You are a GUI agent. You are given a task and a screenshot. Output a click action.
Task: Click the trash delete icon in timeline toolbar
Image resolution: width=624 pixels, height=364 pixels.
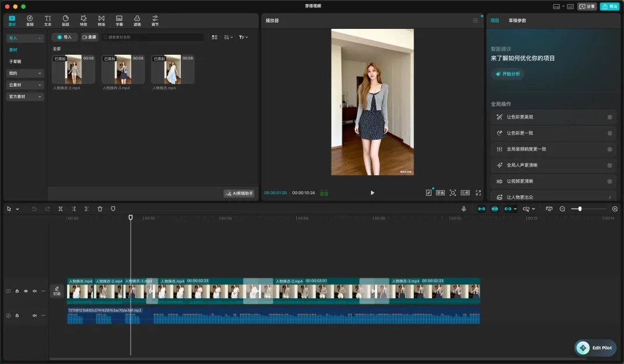[x=100, y=209]
